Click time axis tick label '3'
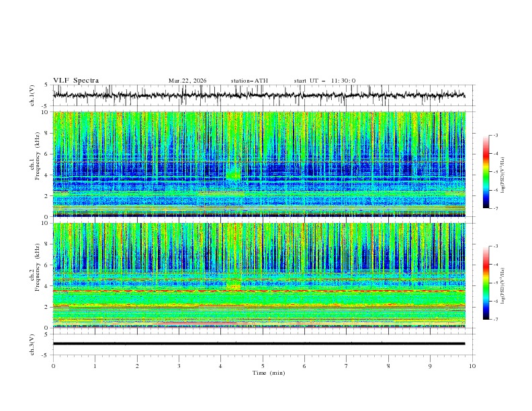This screenshot has width=532, height=411. point(179,366)
